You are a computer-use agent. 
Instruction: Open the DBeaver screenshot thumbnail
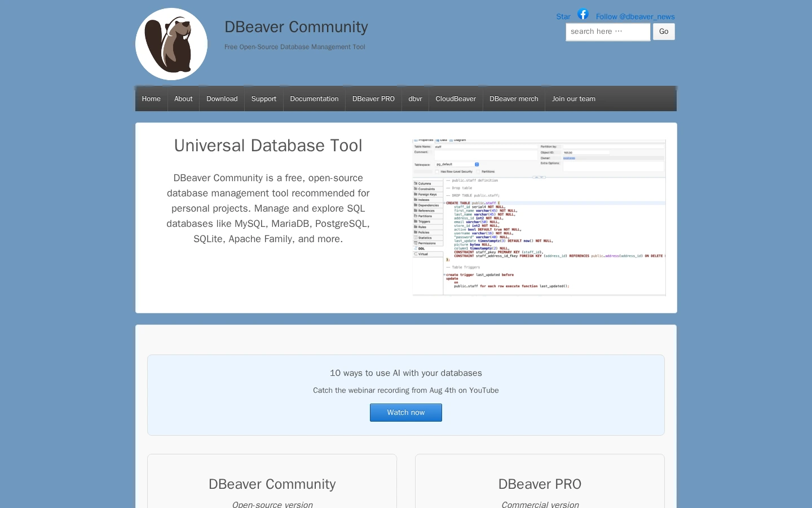point(539,217)
